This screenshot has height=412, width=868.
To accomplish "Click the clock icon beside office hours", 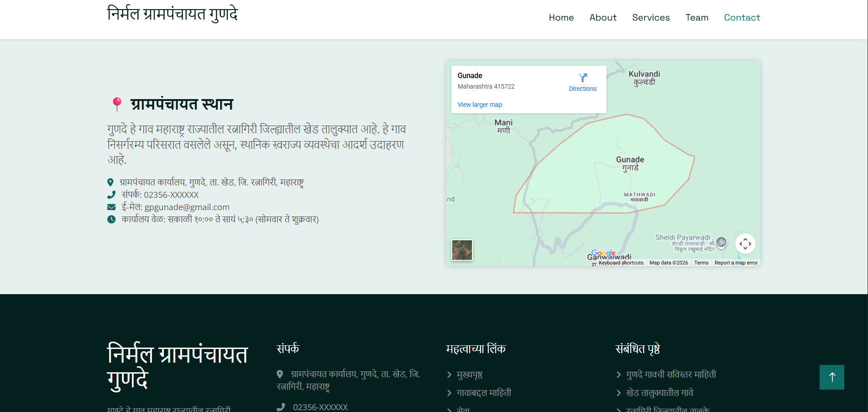I will tap(111, 219).
